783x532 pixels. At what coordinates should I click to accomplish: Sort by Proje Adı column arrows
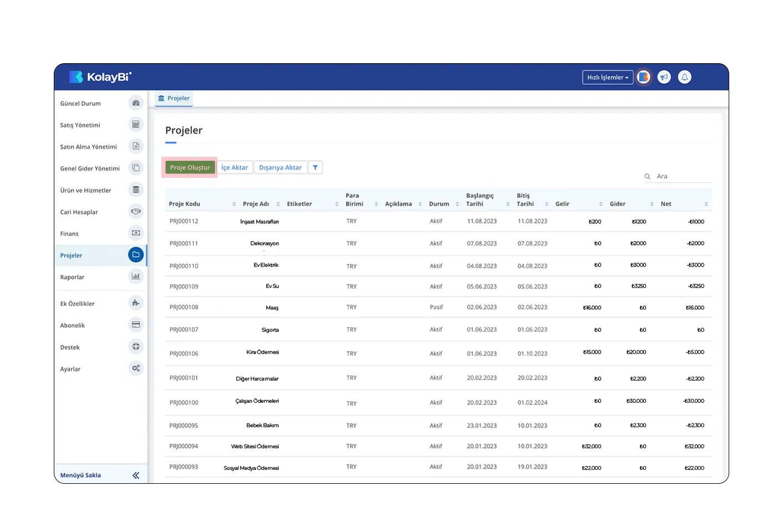tap(278, 204)
